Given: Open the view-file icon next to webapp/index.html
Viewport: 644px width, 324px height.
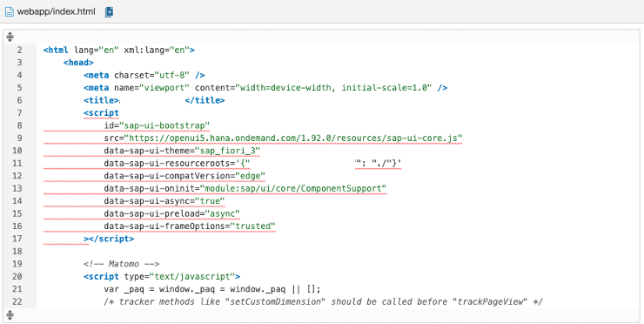Looking at the screenshot, I should pos(109,11).
